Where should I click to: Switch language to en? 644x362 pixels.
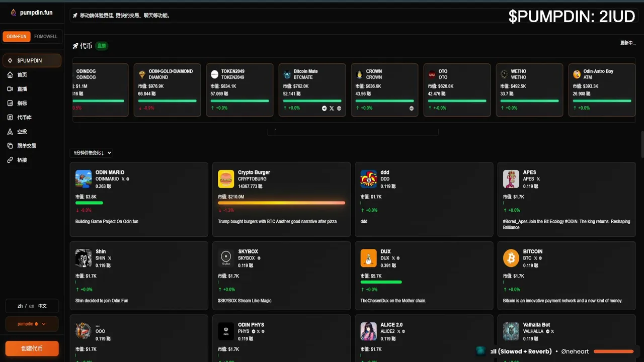tap(32, 306)
